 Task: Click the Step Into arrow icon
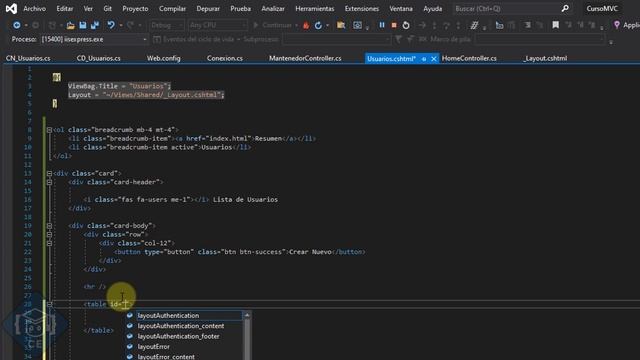[x=434, y=25]
